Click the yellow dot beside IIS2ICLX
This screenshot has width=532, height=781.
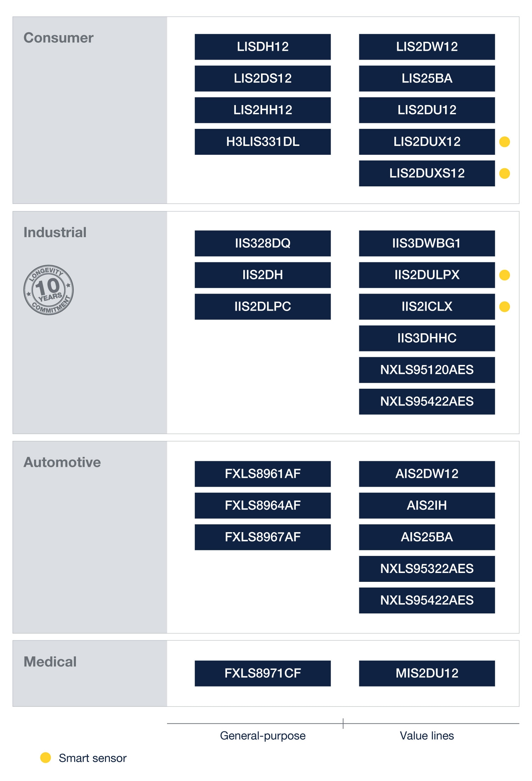[504, 306]
